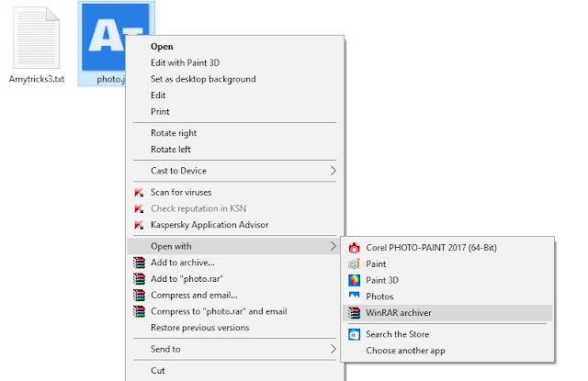
Task: Click the WinRAR icon beside Compress and email...
Action: 139,296
